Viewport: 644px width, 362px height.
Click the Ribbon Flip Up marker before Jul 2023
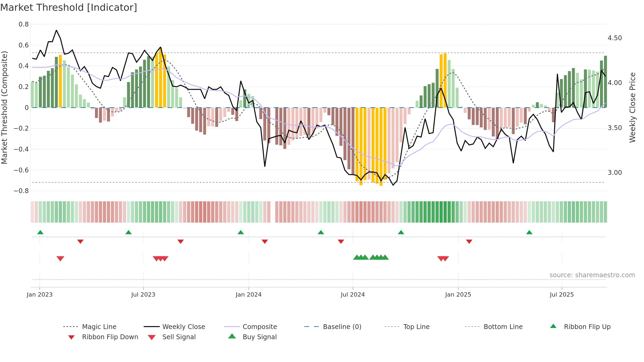tap(129, 232)
